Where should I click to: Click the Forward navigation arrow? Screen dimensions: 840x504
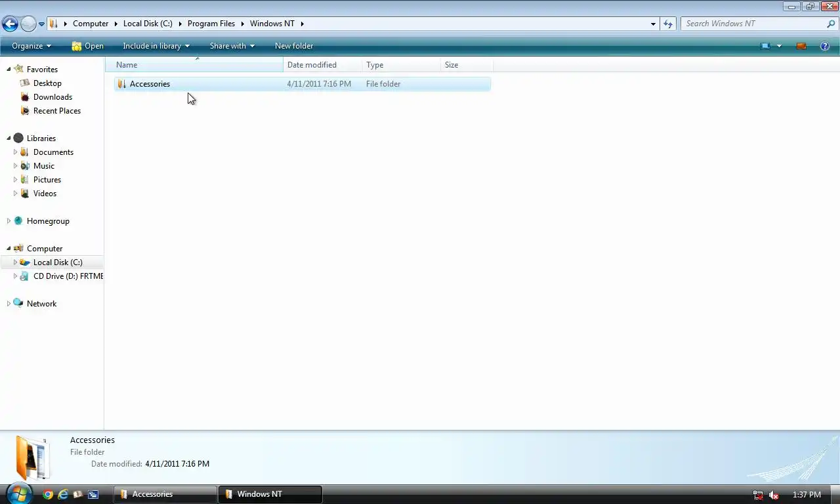click(x=28, y=24)
